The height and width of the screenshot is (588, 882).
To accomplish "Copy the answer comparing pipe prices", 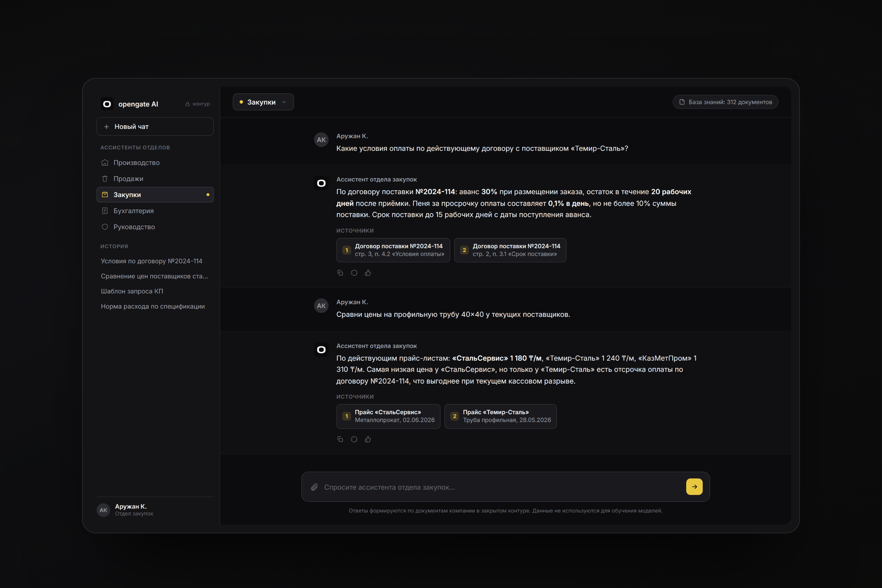I will pyautogui.click(x=340, y=439).
